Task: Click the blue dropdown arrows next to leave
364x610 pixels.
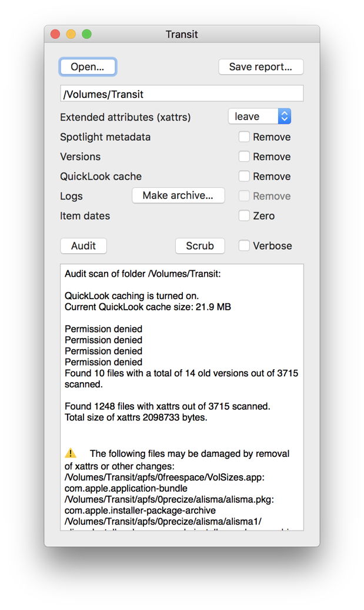Action: [x=284, y=117]
